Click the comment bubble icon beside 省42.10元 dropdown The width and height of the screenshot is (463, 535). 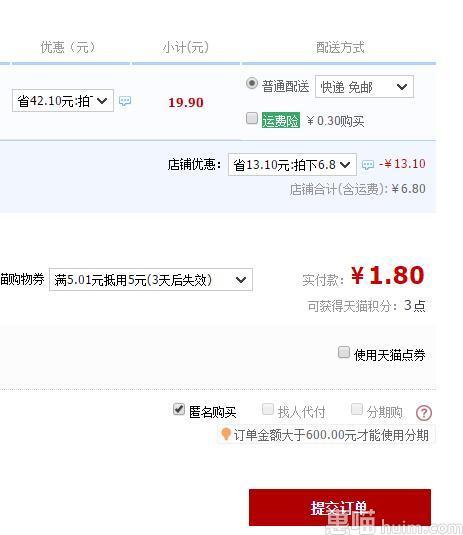coord(125,101)
